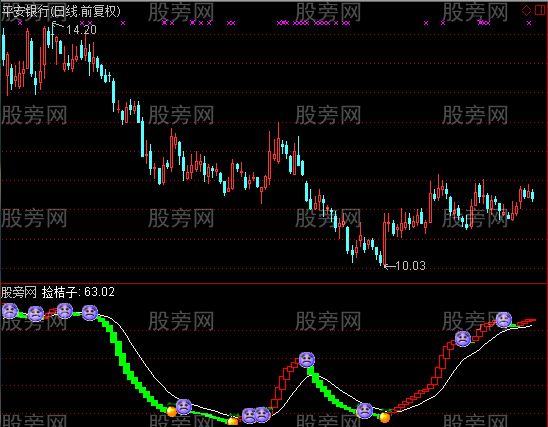Click the 10.03 low price label
This screenshot has height=427, width=548.
pyautogui.click(x=411, y=266)
